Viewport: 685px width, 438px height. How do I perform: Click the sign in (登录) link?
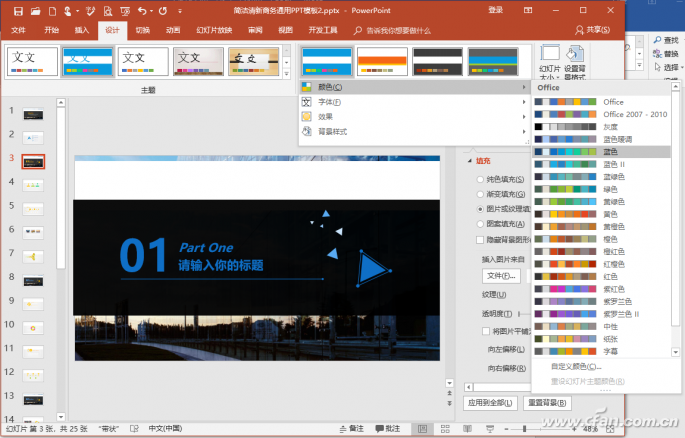click(x=495, y=10)
